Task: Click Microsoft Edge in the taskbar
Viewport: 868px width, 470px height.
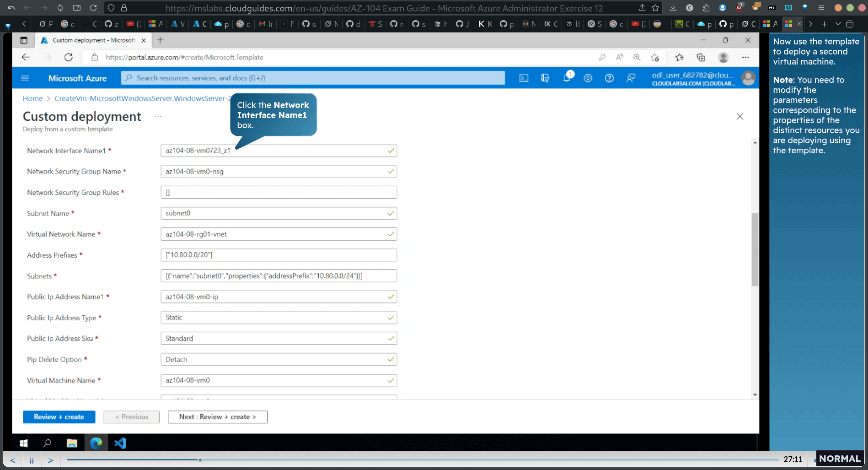Action: [x=96, y=443]
